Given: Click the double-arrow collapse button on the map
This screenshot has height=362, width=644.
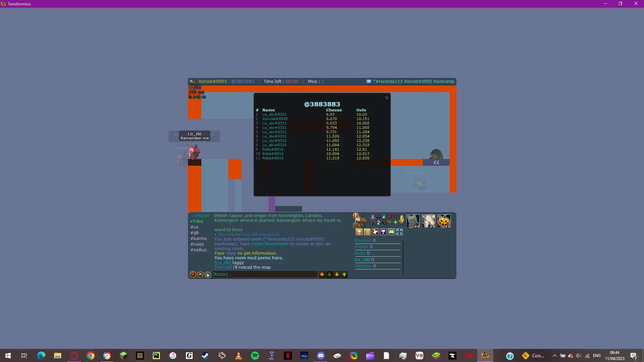Looking at the screenshot, I should pos(436,162).
